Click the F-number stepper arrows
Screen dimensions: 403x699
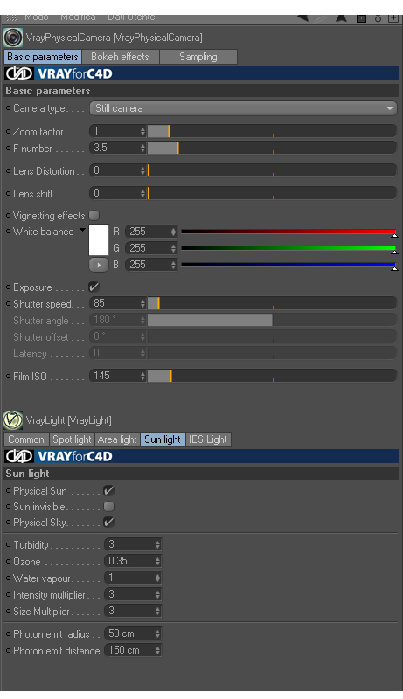pyautogui.click(x=143, y=148)
